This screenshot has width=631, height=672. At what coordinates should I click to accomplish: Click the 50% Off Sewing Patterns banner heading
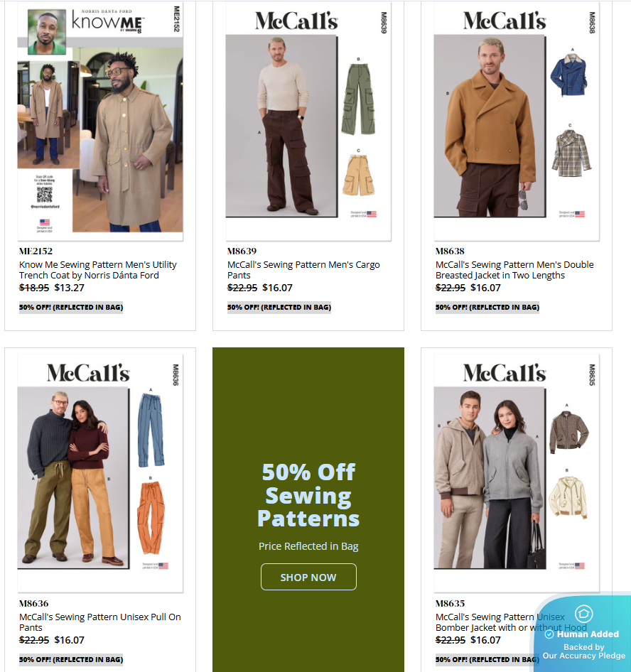(x=308, y=495)
